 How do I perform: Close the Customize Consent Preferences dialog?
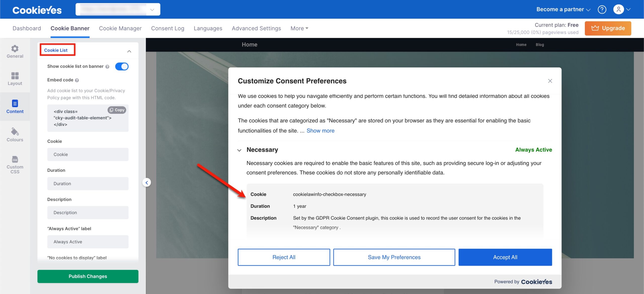(550, 81)
